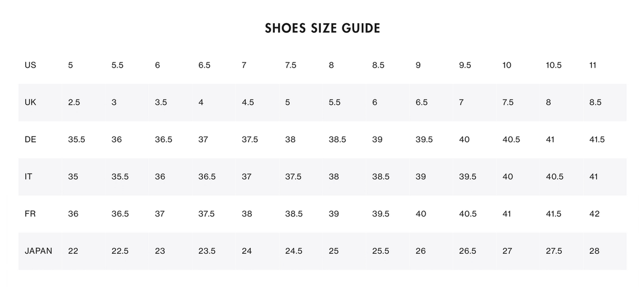Viewport: 644px width, 287px height.
Task: Select the UK row label
Action: (31, 102)
